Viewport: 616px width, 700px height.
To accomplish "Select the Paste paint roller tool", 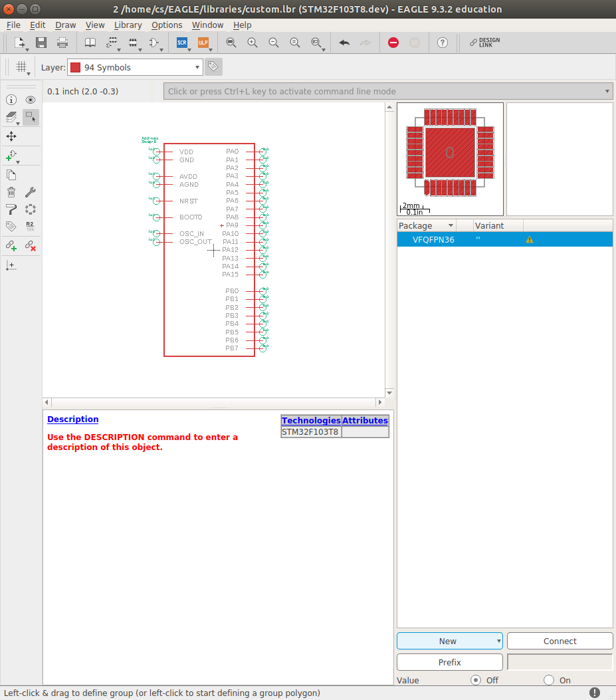I will pyautogui.click(x=11, y=209).
